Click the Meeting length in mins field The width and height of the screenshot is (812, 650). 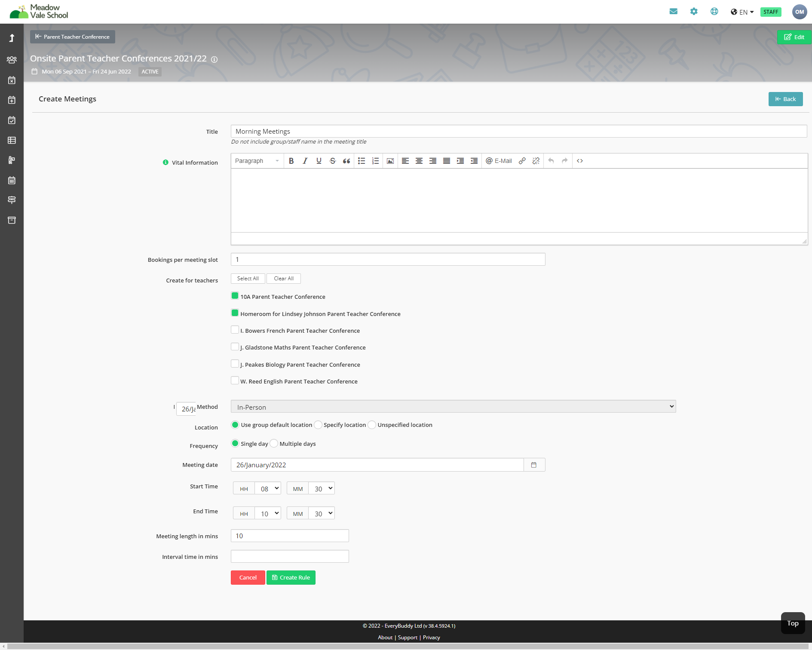click(290, 536)
